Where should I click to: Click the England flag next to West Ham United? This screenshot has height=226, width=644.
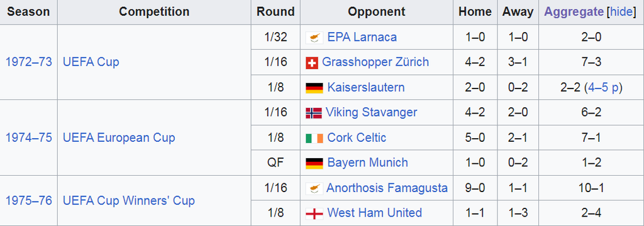click(314, 213)
